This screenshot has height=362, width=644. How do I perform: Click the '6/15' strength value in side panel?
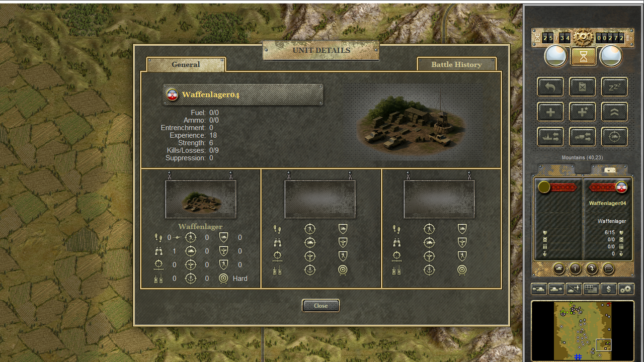(609, 233)
